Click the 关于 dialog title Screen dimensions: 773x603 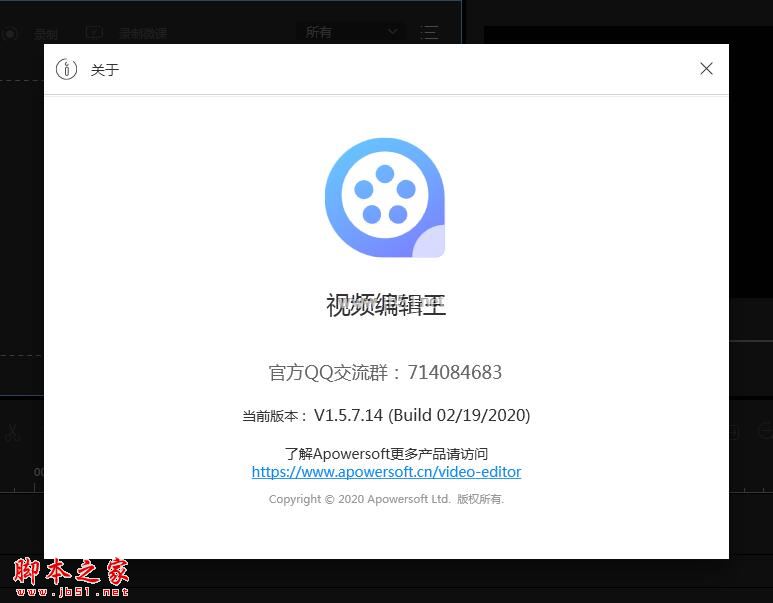coord(105,70)
